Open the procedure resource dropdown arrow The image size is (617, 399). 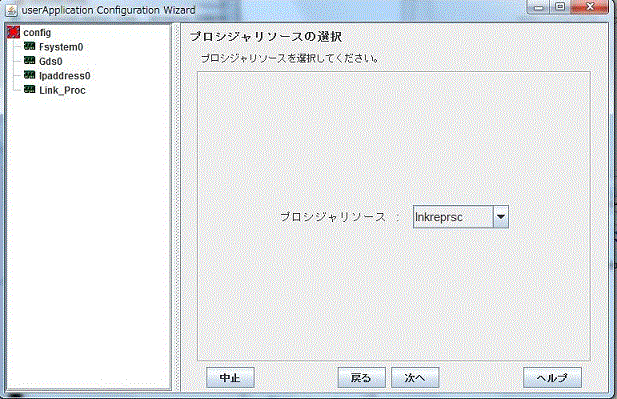(x=501, y=216)
